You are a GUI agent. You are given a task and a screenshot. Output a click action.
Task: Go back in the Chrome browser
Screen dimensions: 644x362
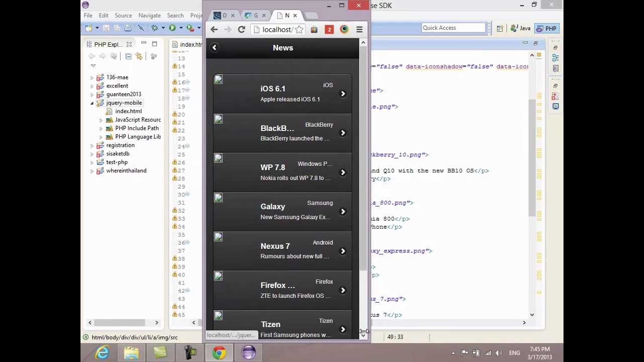(x=214, y=30)
